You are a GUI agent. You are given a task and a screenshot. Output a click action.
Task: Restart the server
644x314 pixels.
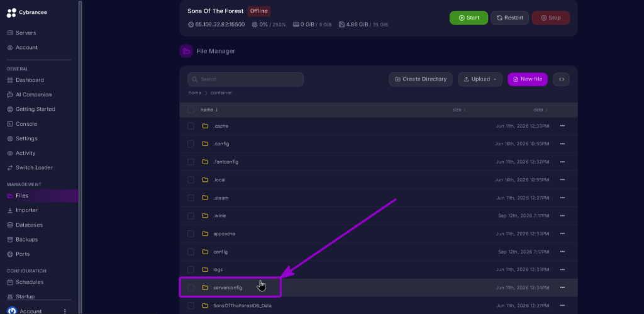(509, 18)
